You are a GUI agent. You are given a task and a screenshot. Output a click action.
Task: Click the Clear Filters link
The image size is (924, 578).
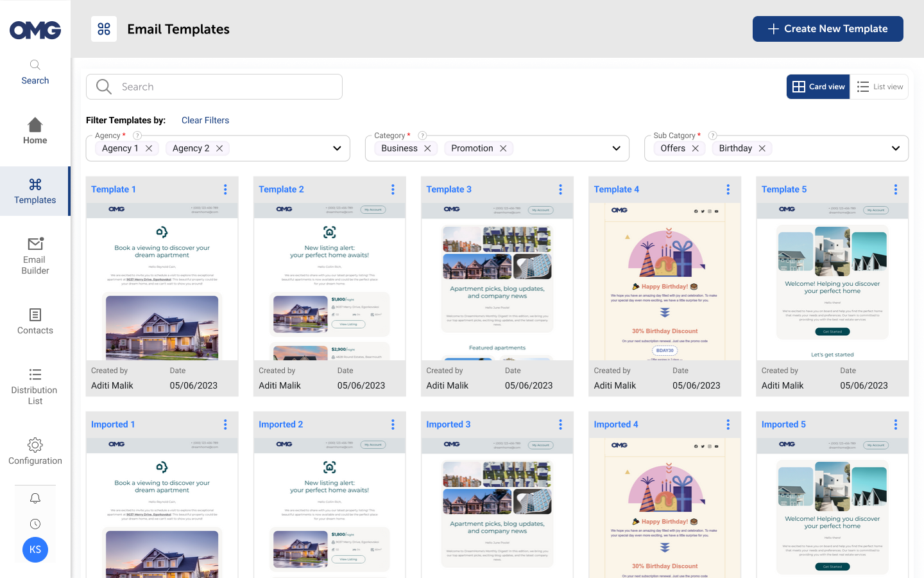point(205,120)
